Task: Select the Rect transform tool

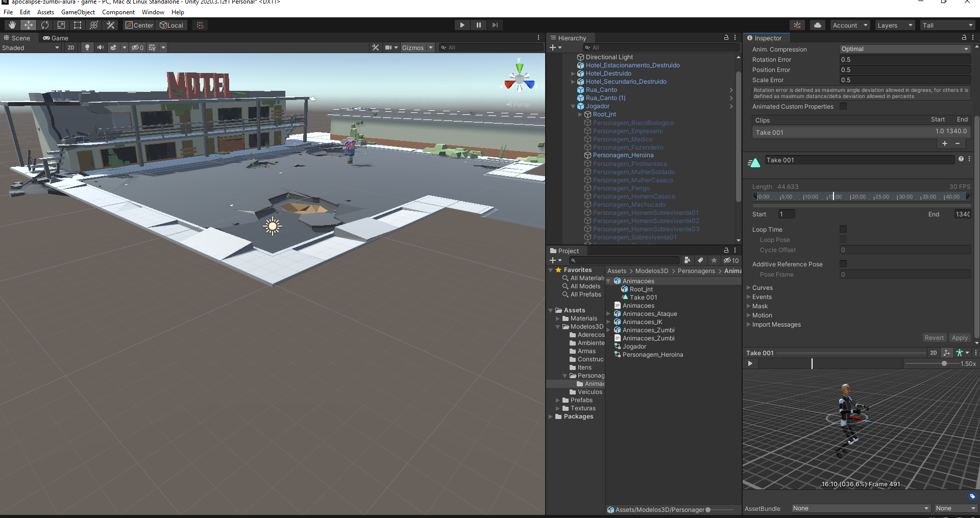Action: coord(78,25)
